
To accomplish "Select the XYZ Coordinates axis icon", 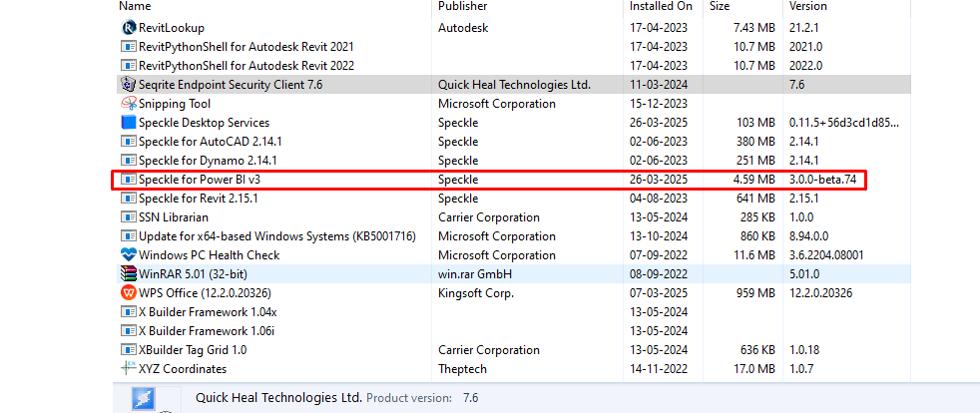I will click(128, 369).
